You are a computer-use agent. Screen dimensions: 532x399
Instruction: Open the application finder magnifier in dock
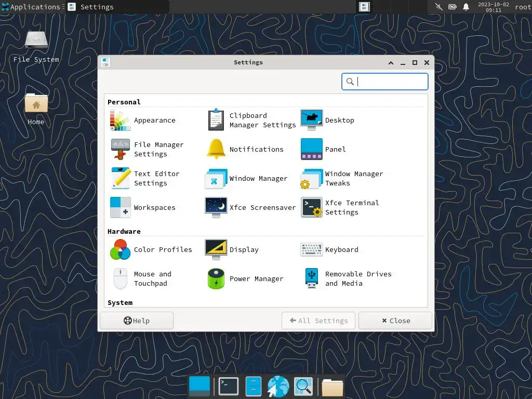click(303, 386)
